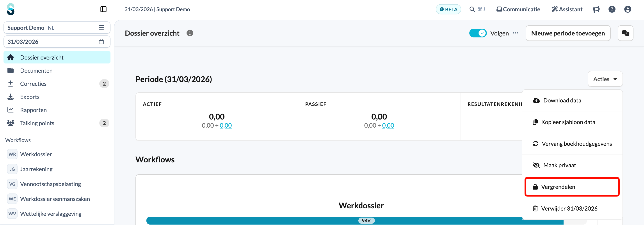Click Nieuwe periode toevoegen button

click(x=568, y=33)
